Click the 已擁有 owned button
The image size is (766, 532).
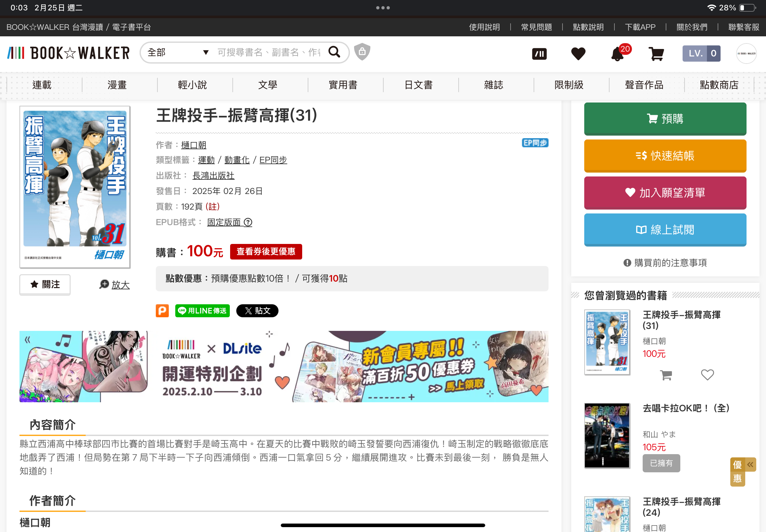point(661,463)
